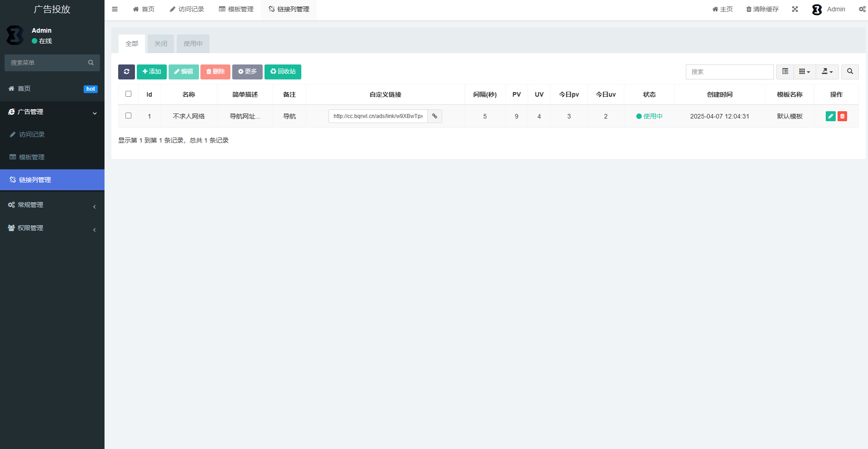Click the copy link icon beside URL
The height and width of the screenshot is (449, 868).
tap(434, 116)
